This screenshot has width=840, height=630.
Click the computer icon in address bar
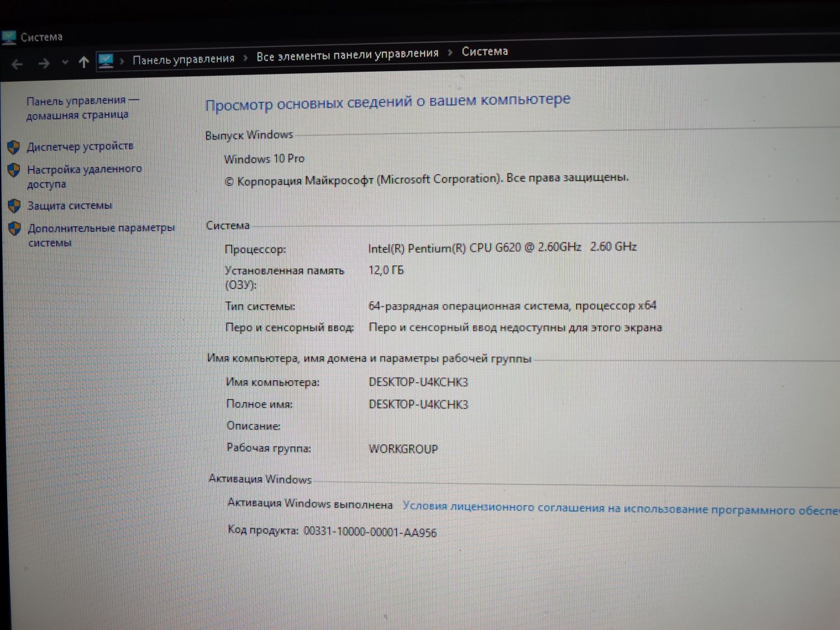[x=106, y=60]
